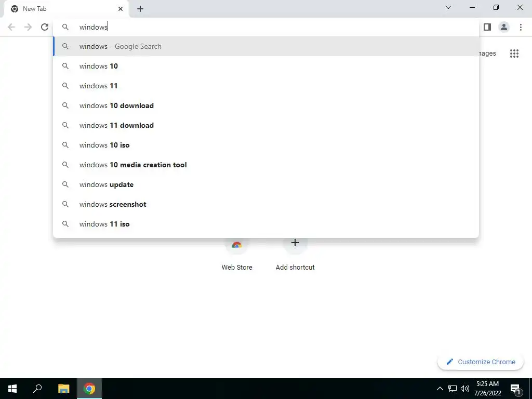Choose "windows update" suggestion
Screen dimensions: 532x399
[x=266, y=184]
